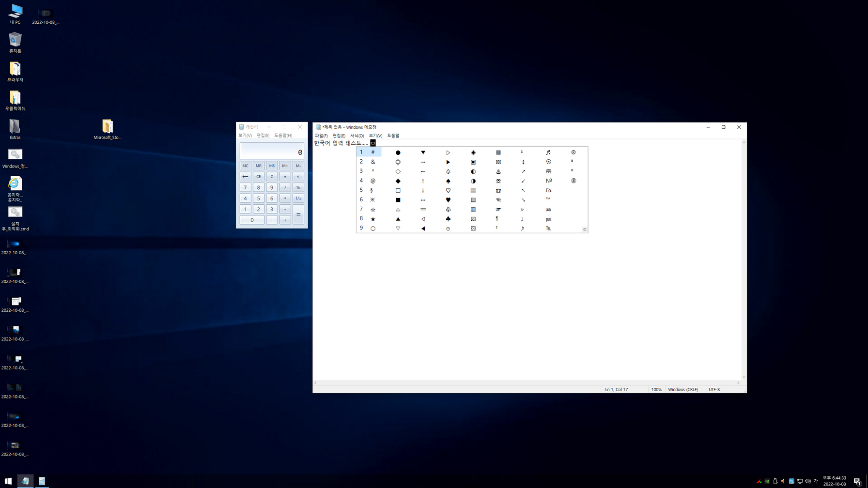This screenshot has height=488, width=868.
Task: Select the 브라우저 folder desktop icon
Action: (15, 72)
